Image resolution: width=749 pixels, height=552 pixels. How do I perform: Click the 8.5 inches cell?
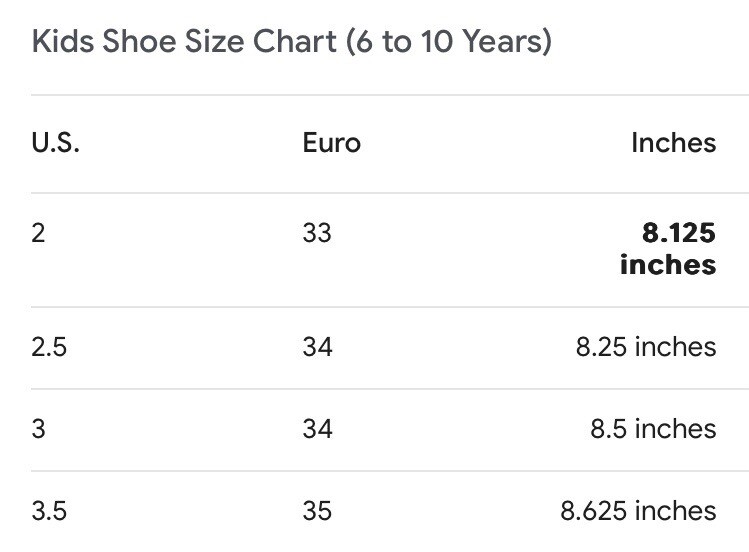click(653, 429)
